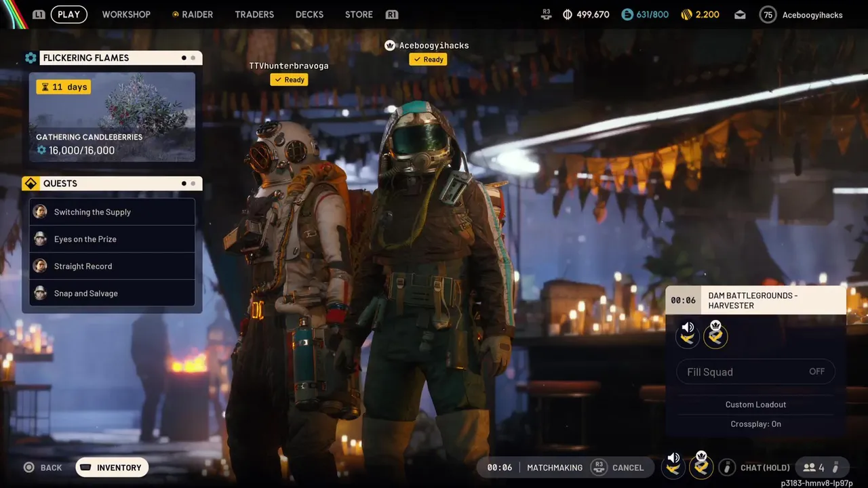Expand the FLICKERING FLAMES panel header
Viewport: 868px width, 488px height.
[121, 58]
